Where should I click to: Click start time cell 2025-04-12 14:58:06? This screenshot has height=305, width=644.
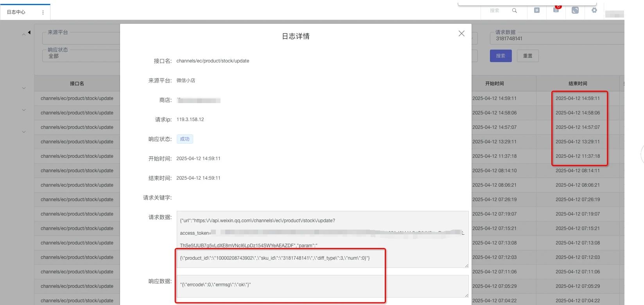coord(494,113)
